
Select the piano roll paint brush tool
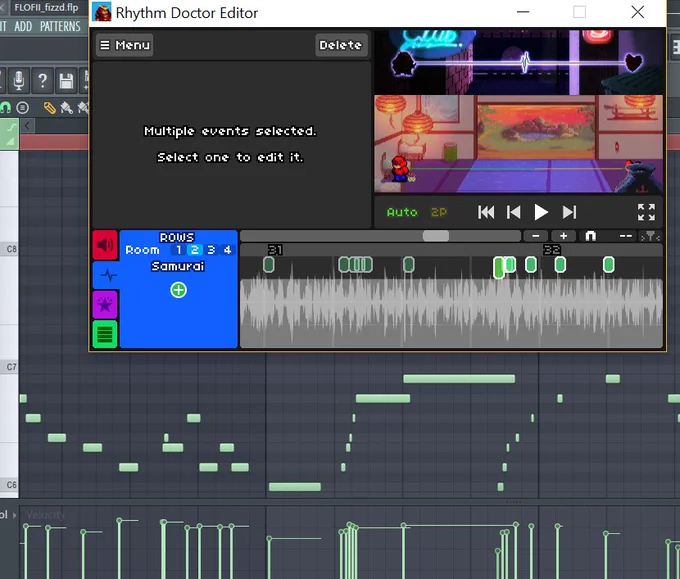coord(66,107)
